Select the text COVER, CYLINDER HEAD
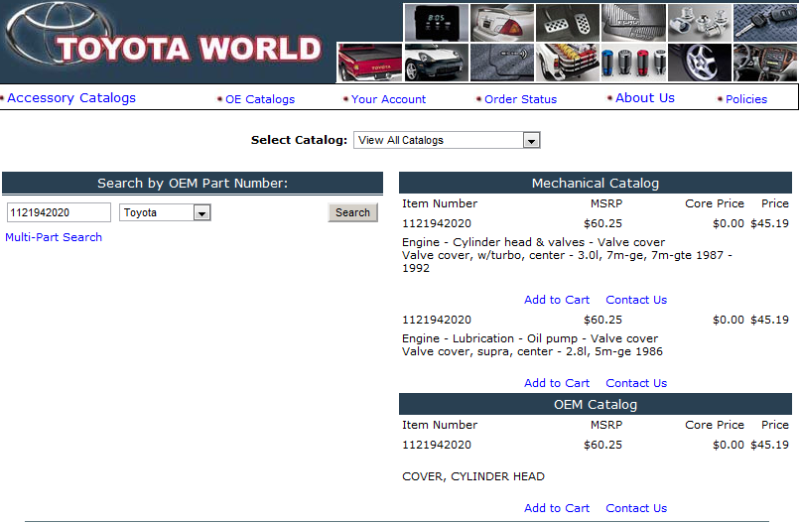 473,477
